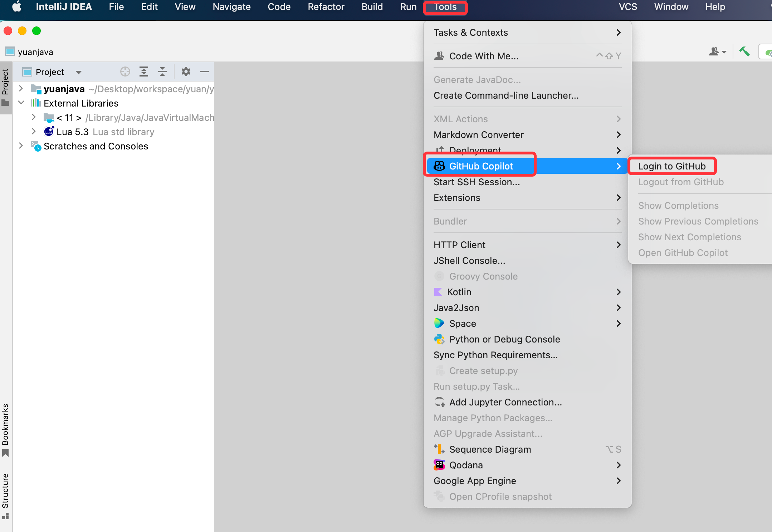Click the Add Jupyter Connection icon
Screen dimensions: 772x532
pos(440,402)
